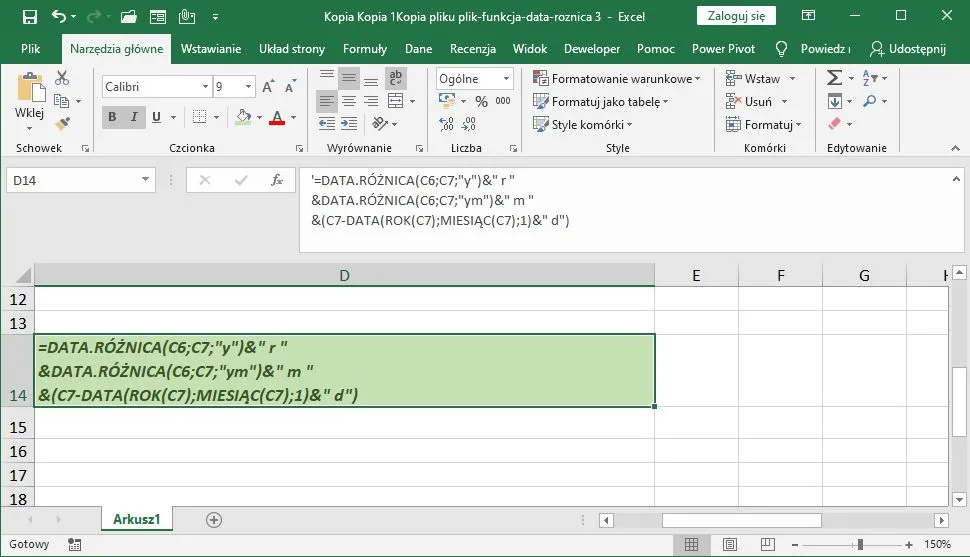970x557 pixels.
Task: Open the Formuły ribbon tab
Action: (364, 48)
